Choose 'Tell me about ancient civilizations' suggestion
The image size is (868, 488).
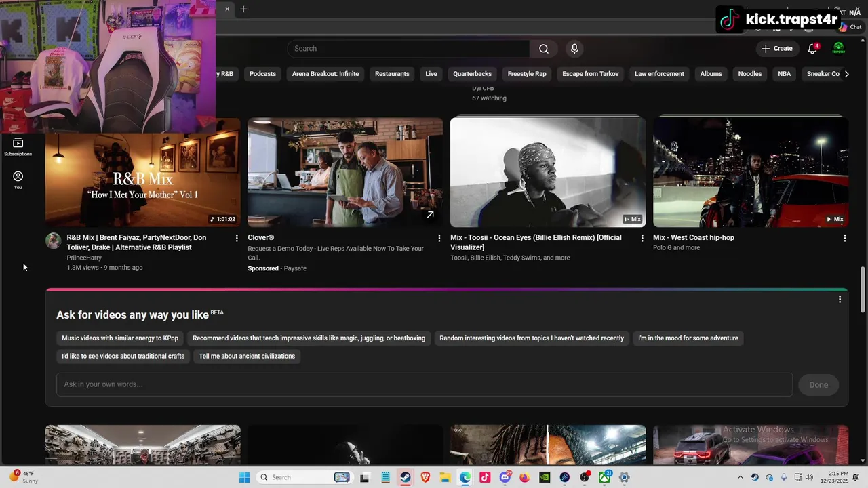point(247,357)
